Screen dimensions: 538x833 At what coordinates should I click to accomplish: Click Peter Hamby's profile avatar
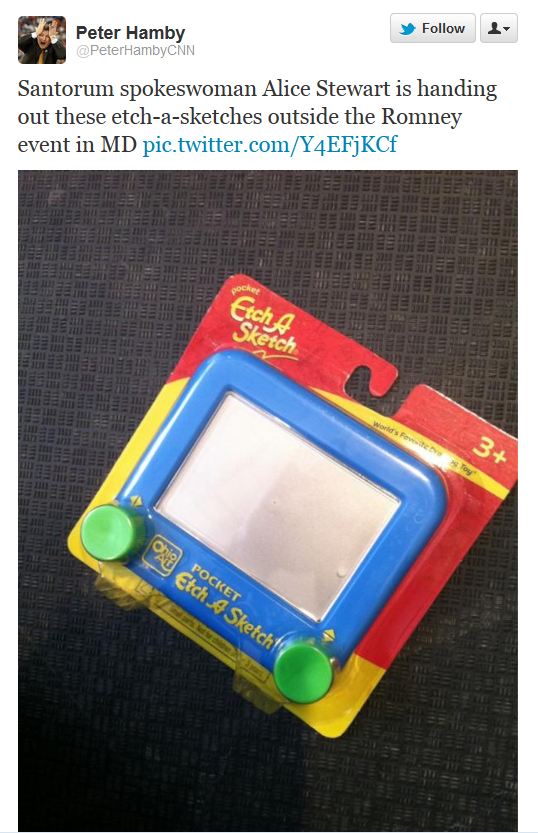(x=42, y=40)
